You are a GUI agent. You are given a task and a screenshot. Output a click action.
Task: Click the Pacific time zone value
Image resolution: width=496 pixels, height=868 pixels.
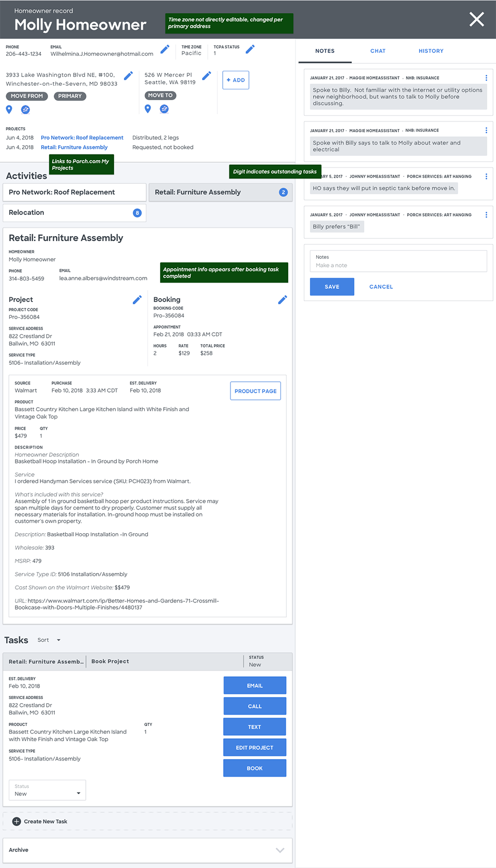191,53
